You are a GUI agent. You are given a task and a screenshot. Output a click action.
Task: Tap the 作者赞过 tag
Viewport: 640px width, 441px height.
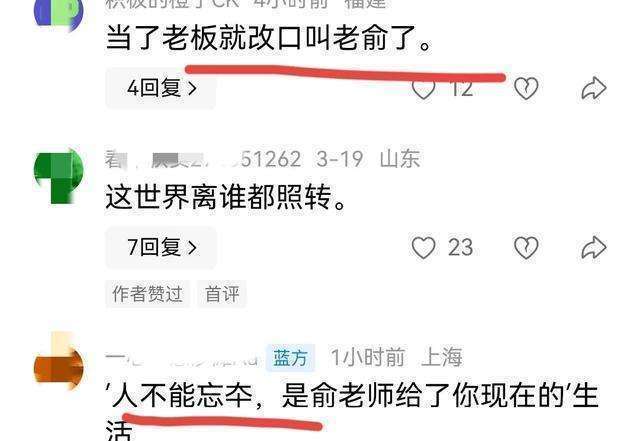(x=147, y=294)
